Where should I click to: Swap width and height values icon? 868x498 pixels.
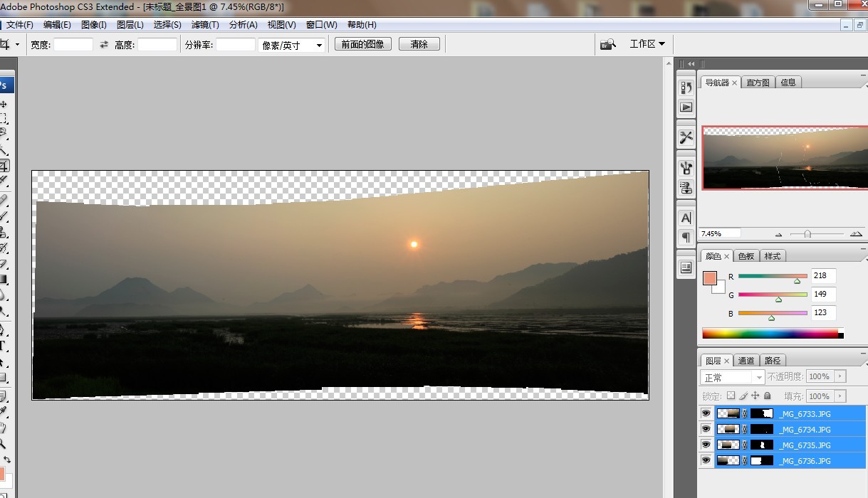[x=104, y=44]
